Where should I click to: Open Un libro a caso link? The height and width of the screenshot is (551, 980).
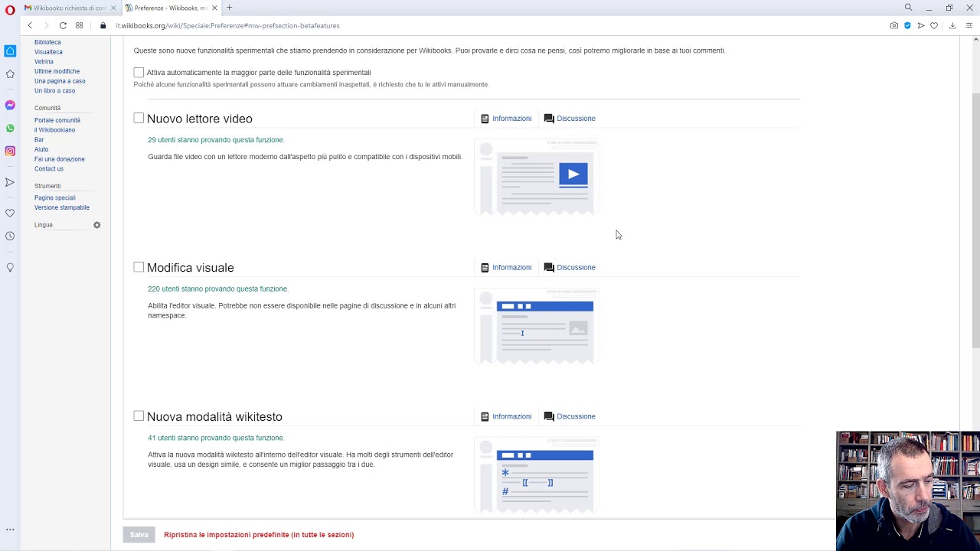coord(54,90)
